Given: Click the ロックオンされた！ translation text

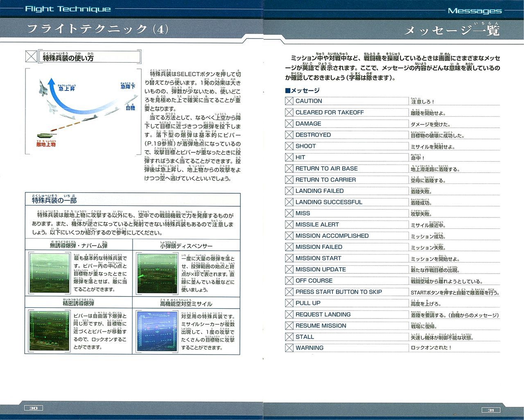Looking at the screenshot, I should tap(431, 348).
